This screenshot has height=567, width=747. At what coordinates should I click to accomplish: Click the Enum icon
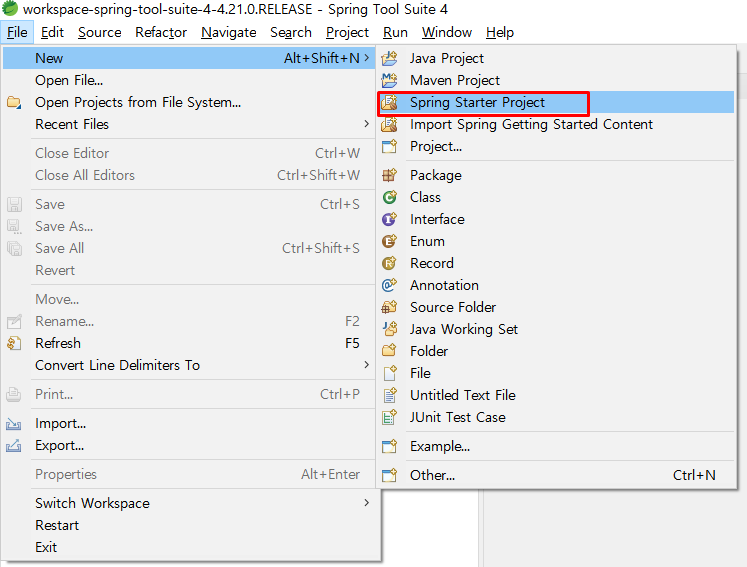[x=389, y=241]
